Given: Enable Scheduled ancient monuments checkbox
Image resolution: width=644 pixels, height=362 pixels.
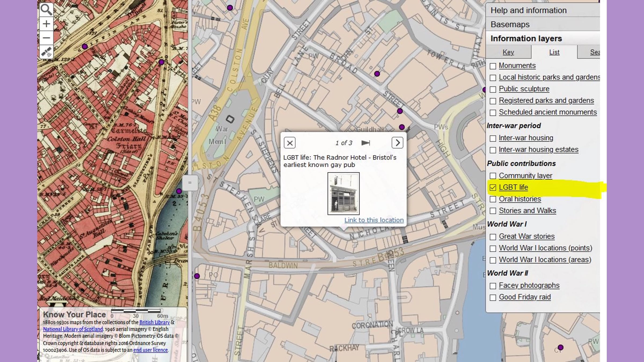Looking at the screenshot, I should [493, 113].
